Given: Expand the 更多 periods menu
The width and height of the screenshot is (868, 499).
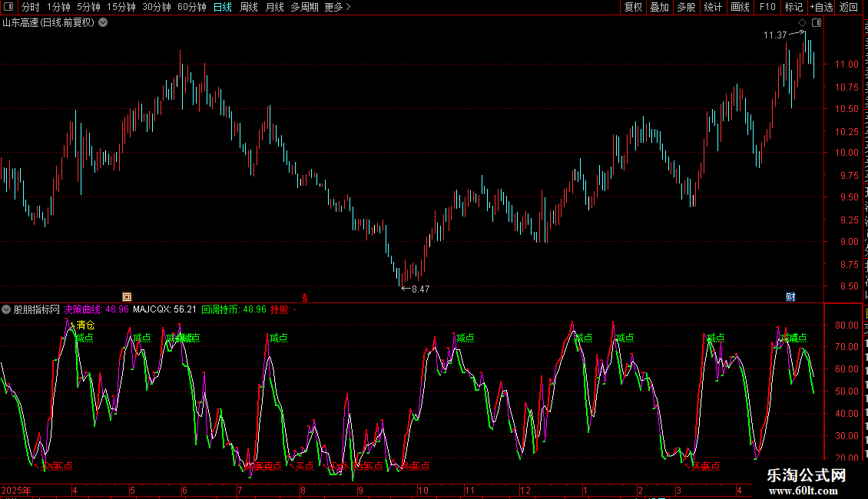Looking at the screenshot, I should [x=337, y=7].
